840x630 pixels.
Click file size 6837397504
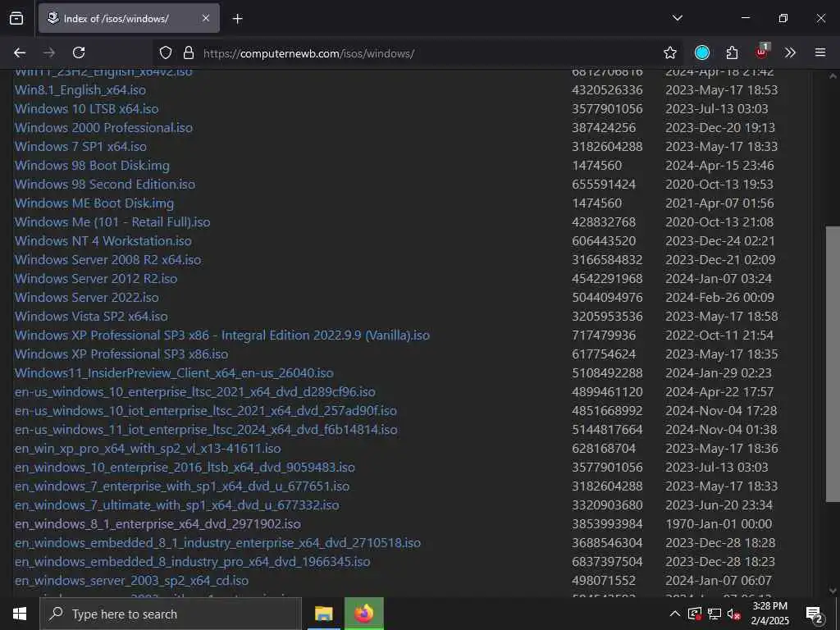coord(607,561)
